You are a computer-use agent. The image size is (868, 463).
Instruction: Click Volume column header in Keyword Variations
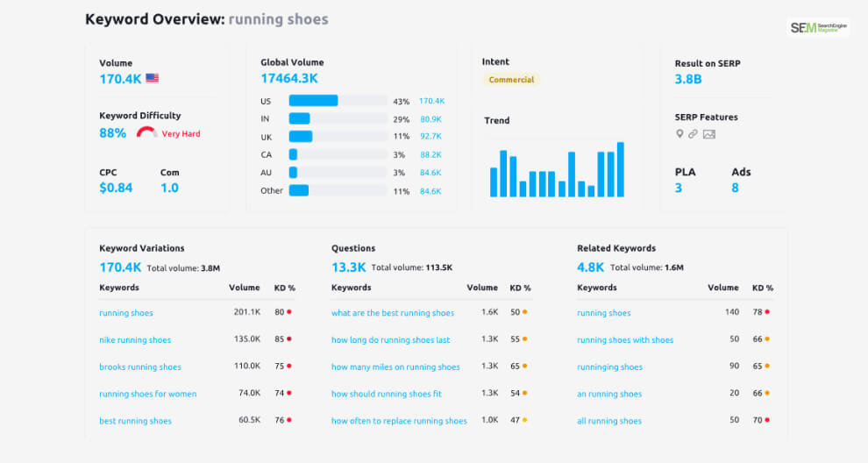click(x=244, y=288)
